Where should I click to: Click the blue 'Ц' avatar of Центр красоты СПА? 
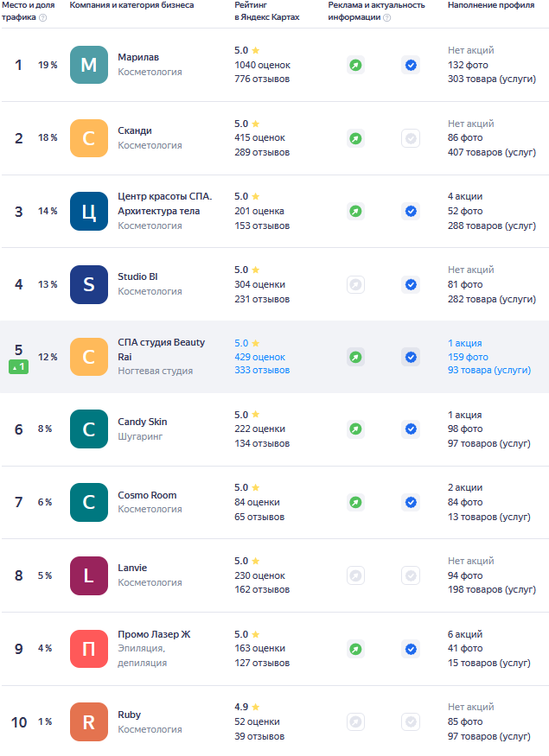click(x=89, y=211)
